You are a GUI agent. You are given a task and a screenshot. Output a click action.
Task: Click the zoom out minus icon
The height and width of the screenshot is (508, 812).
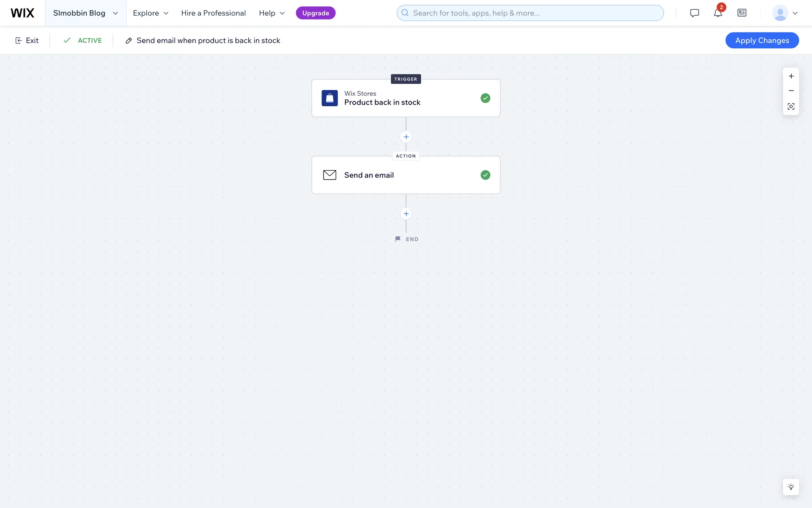click(791, 91)
